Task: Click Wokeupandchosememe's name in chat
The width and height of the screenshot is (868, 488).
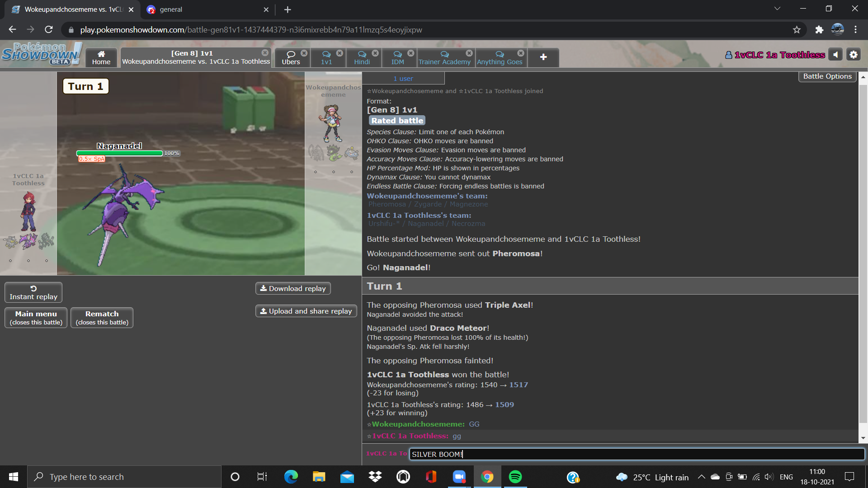Action: coord(418,424)
